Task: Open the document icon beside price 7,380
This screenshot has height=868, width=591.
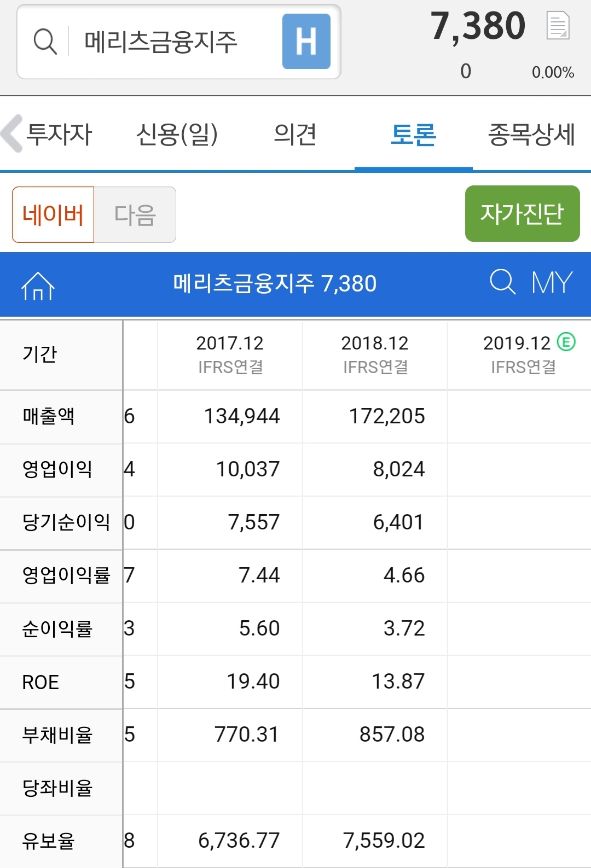Action: [x=558, y=26]
